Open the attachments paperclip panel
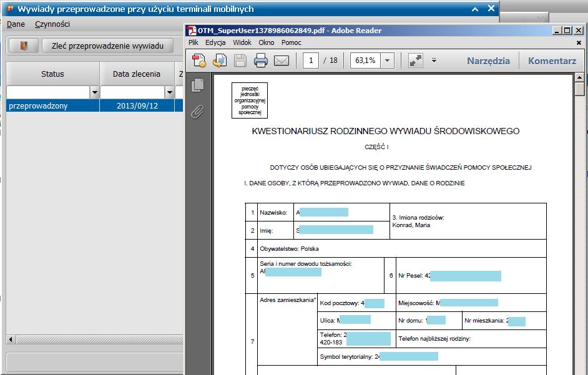The width and height of the screenshot is (588, 375). click(198, 111)
